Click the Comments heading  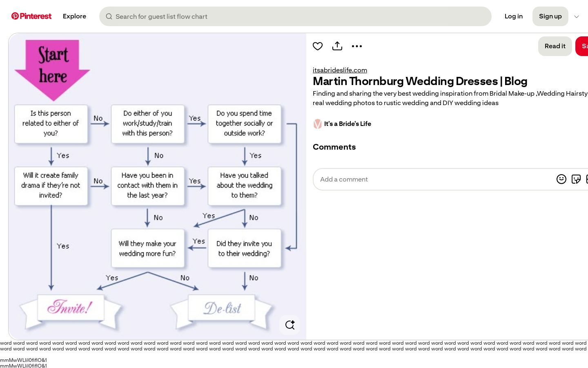[334, 147]
